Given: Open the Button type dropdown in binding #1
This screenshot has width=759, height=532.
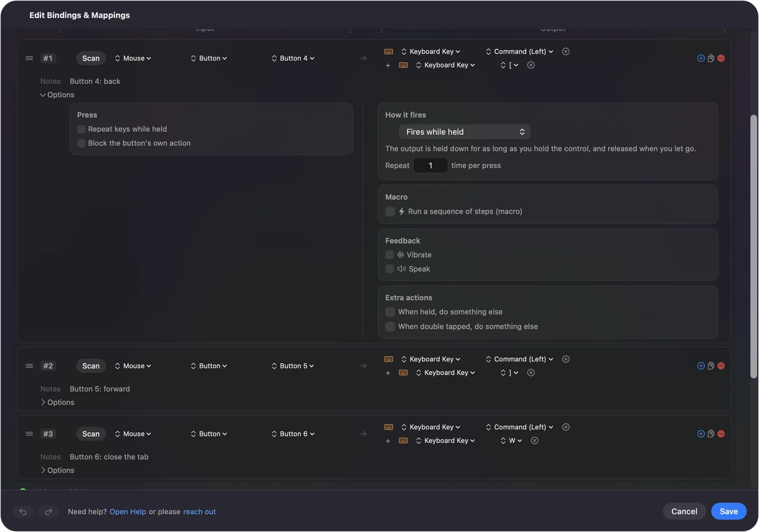Looking at the screenshot, I should [x=209, y=58].
